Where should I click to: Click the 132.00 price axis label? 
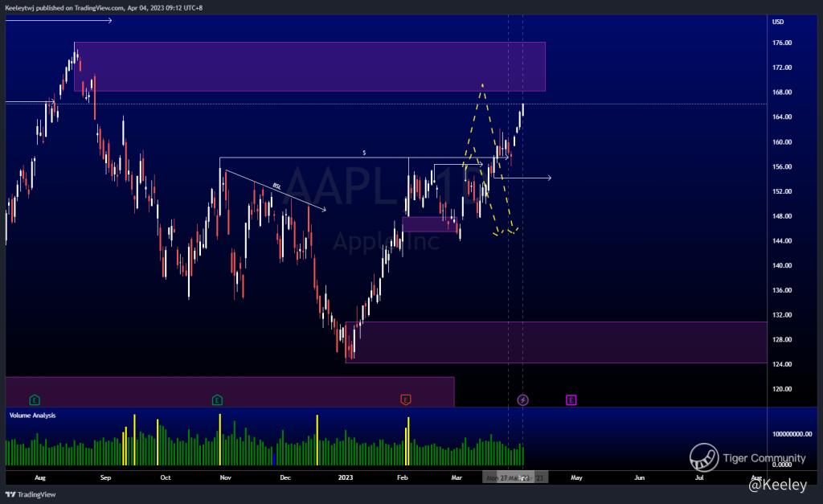coord(782,314)
